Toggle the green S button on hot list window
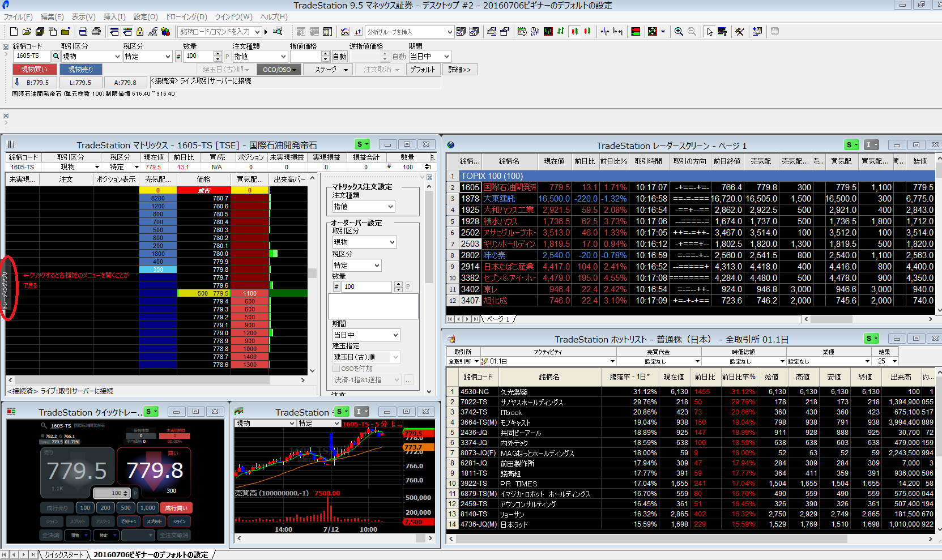The width and height of the screenshot is (942, 560). click(x=872, y=339)
